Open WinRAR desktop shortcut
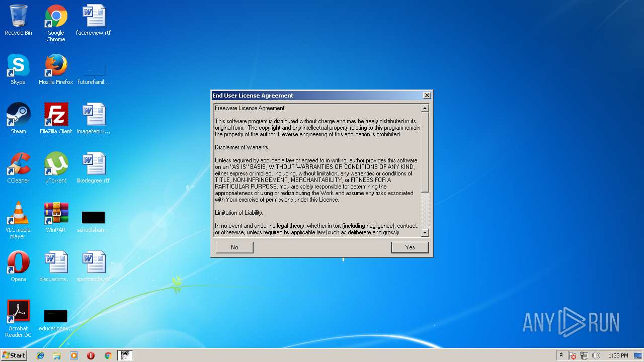Image resolution: width=644 pixels, height=362 pixels. coord(56,217)
